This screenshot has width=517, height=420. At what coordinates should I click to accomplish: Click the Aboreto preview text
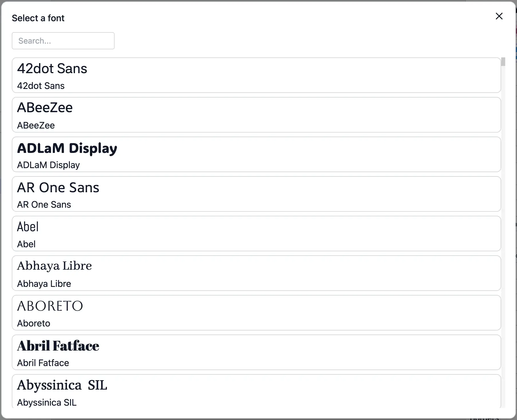pos(50,306)
